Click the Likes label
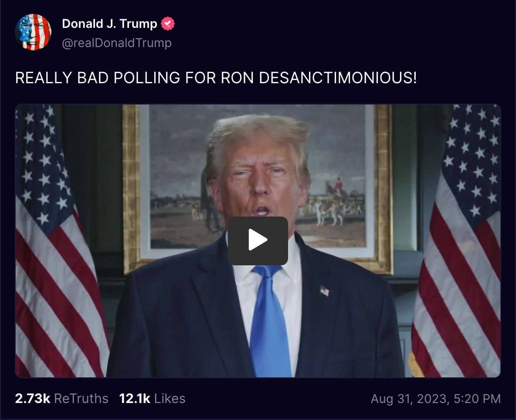 coord(170,399)
